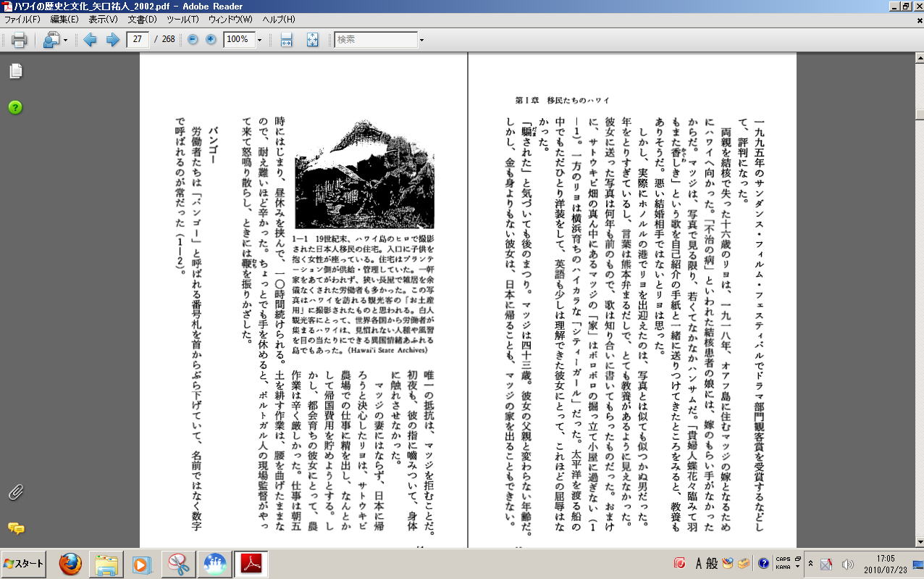The image size is (924, 579).
Task: Go to previous page with left arrow
Action: (90, 40)
